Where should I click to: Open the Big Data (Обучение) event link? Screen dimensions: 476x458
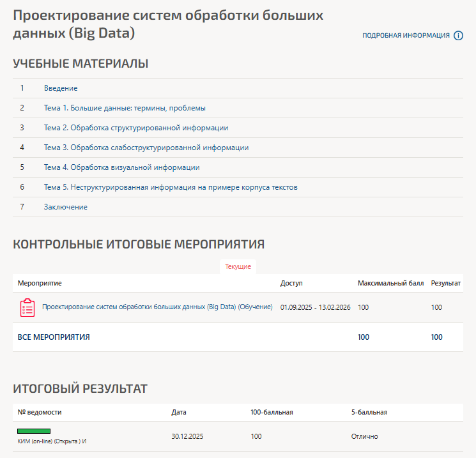[157, 307]
